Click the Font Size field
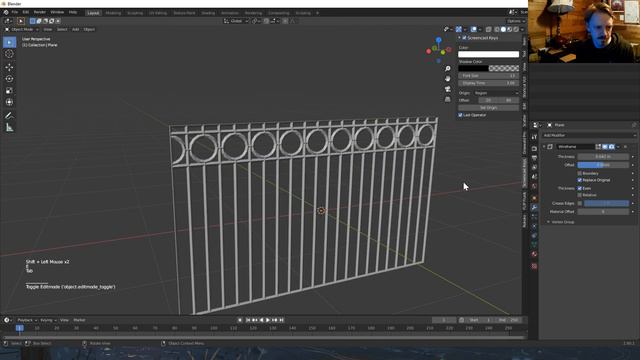This screenshot has width=640, height=360. pos(489,76)
